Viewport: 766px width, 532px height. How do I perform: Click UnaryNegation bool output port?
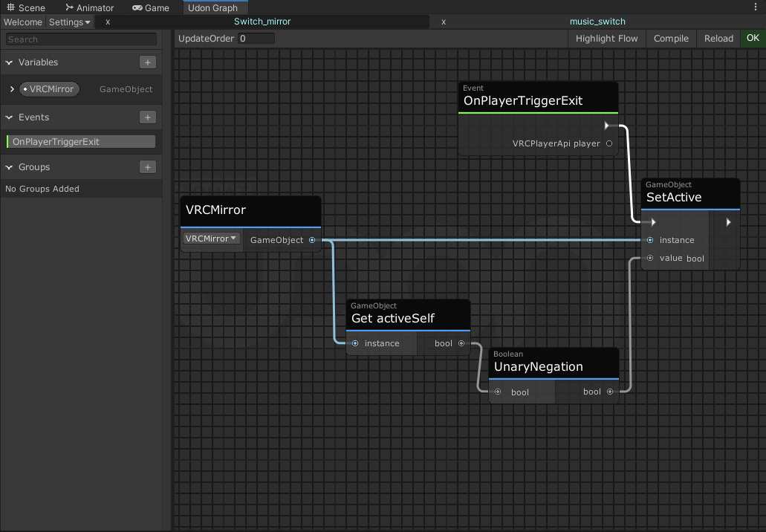point(610,392)
